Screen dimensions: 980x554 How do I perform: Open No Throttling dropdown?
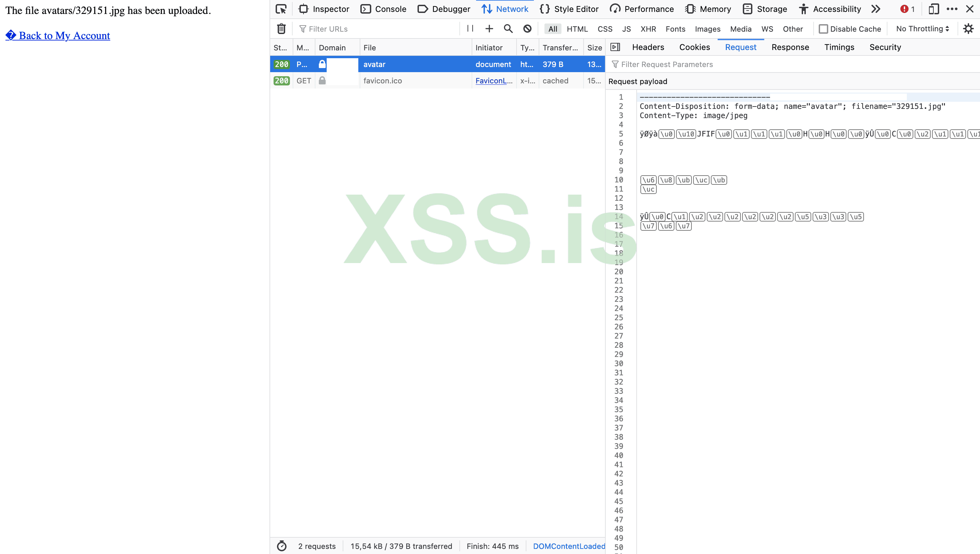922,29
